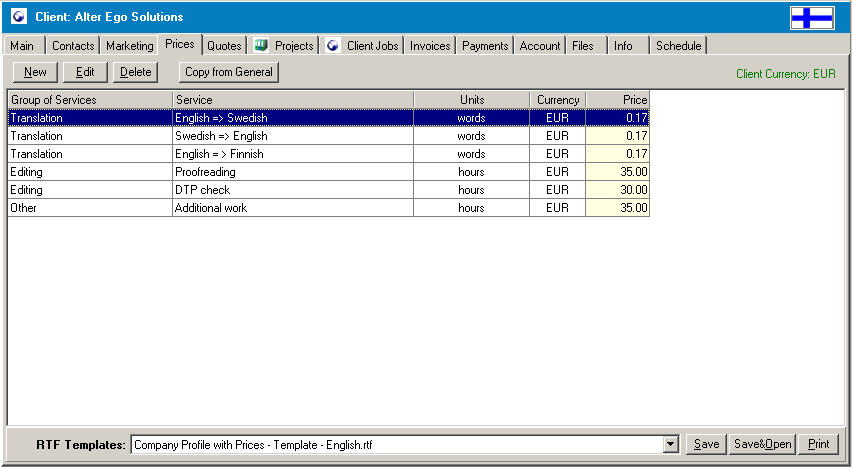Click words units in English = > Finnish row
This screenshot has width=852, height=467.
(x=472, y=154)
